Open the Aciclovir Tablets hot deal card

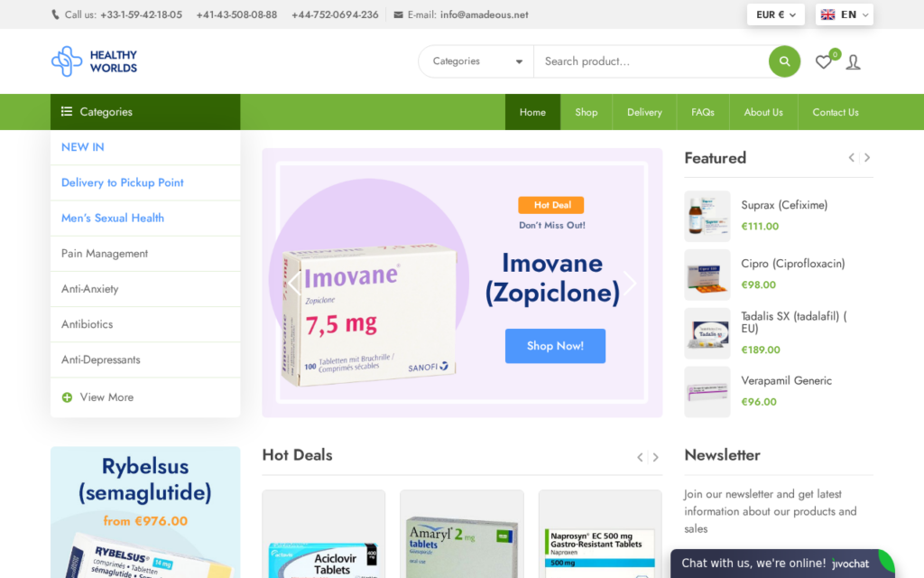(x=324, y=534)
